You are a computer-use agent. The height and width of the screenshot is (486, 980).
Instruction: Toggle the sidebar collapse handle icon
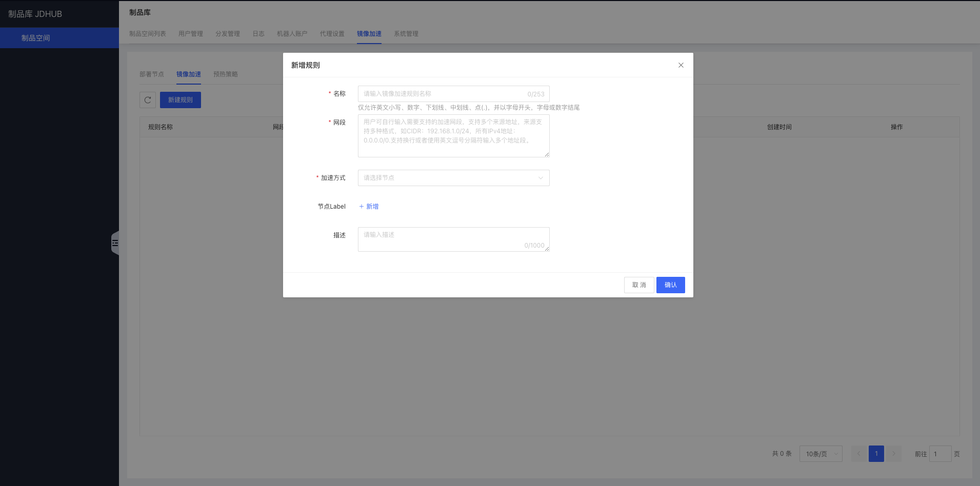(115, 243)
